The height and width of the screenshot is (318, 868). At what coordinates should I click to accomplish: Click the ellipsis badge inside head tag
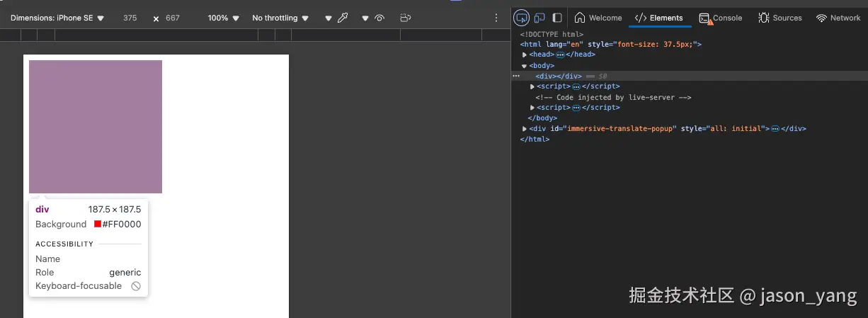tap(560, 55)
